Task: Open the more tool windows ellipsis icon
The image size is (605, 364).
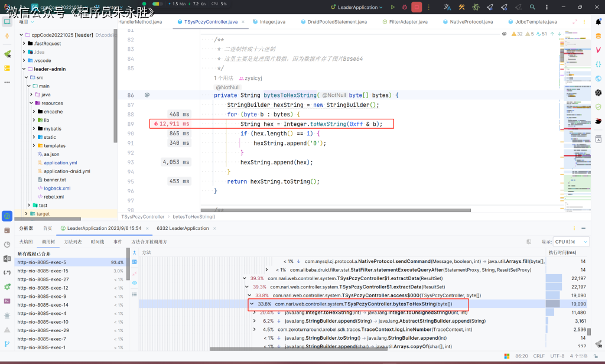Action: pyautogui.click(x=7, y=82)
